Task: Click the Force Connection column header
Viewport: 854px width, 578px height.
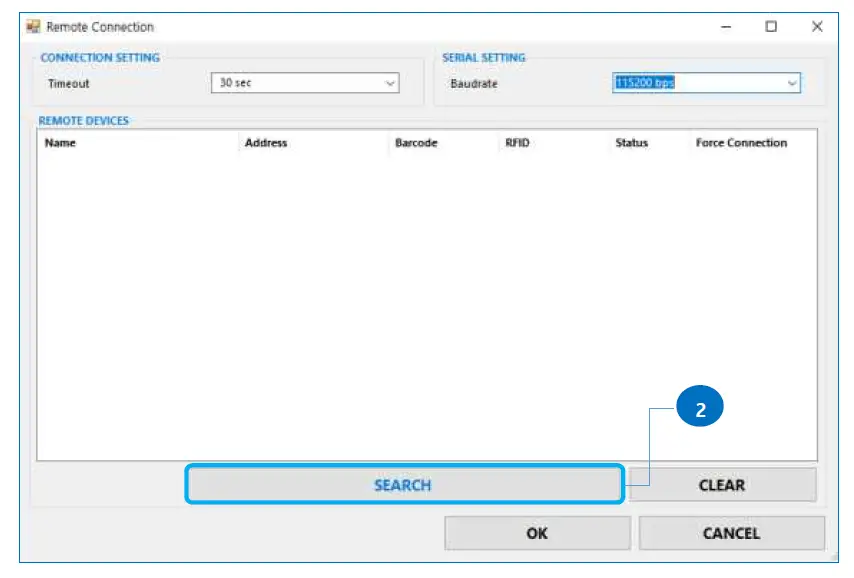Action: coord(741,143)
